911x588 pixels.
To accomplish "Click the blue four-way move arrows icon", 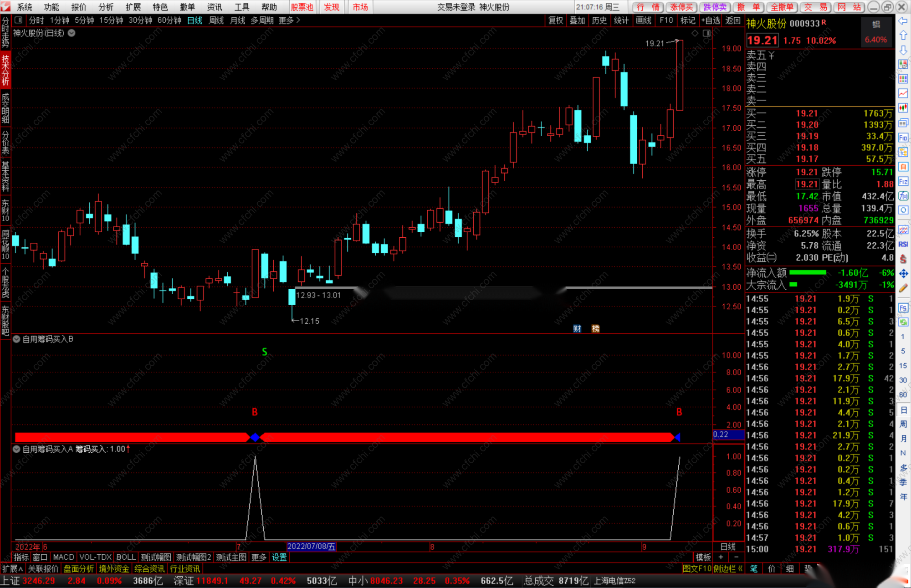I will click(903, 273).
